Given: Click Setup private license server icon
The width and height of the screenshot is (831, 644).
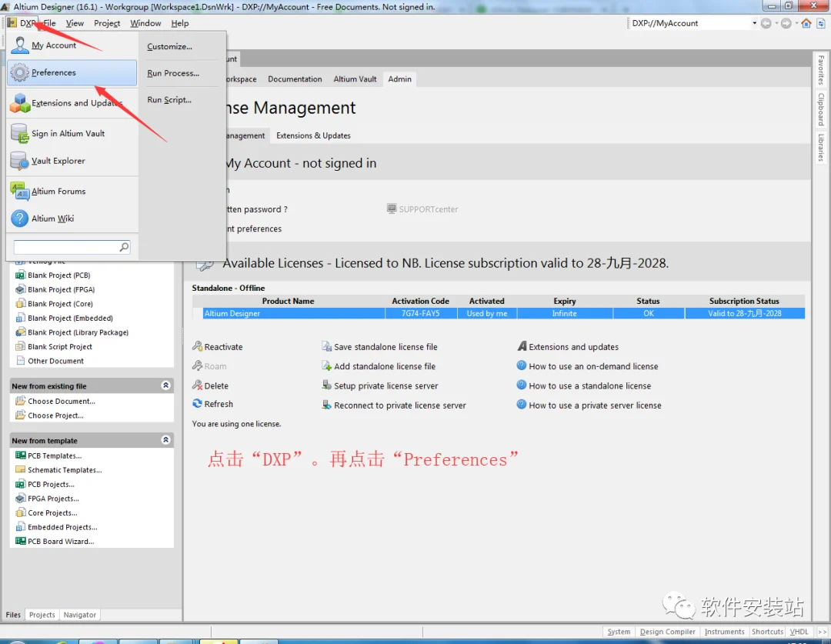Looking at the screenshot, I should click(326, 385).
